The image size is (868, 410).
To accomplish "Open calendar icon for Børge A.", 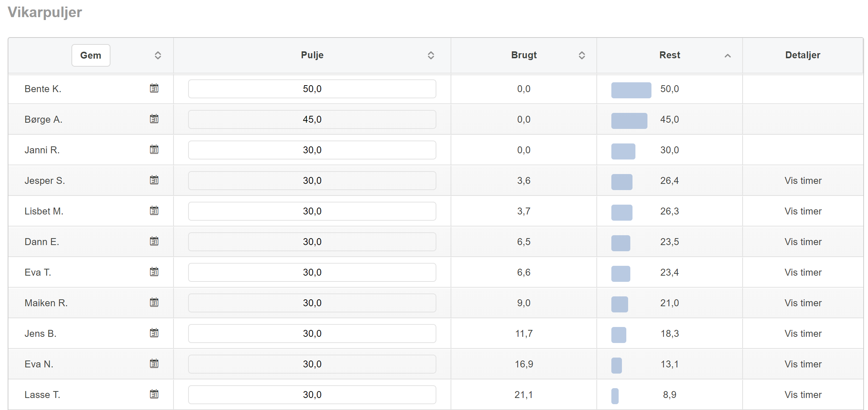I will [154, 119].
